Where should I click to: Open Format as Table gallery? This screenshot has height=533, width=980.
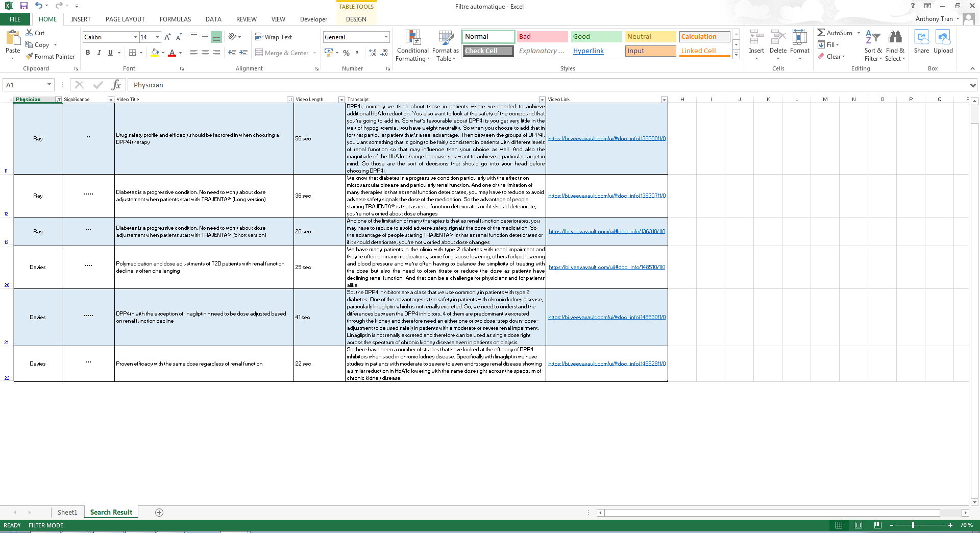[446, 45]
